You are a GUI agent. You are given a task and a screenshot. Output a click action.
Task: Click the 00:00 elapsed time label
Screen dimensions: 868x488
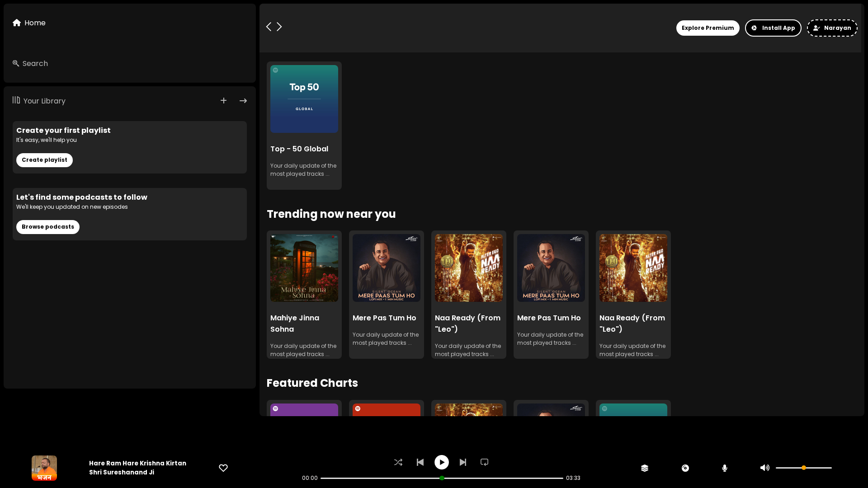310,478
